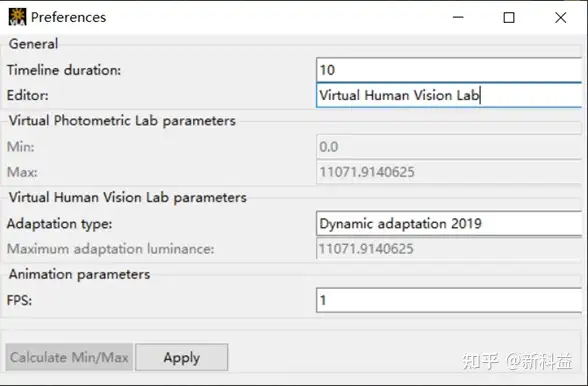Click Virtual Photometric Lab parameters header
This screenshot has width=588, height=386.
click(x=122, y=121)
